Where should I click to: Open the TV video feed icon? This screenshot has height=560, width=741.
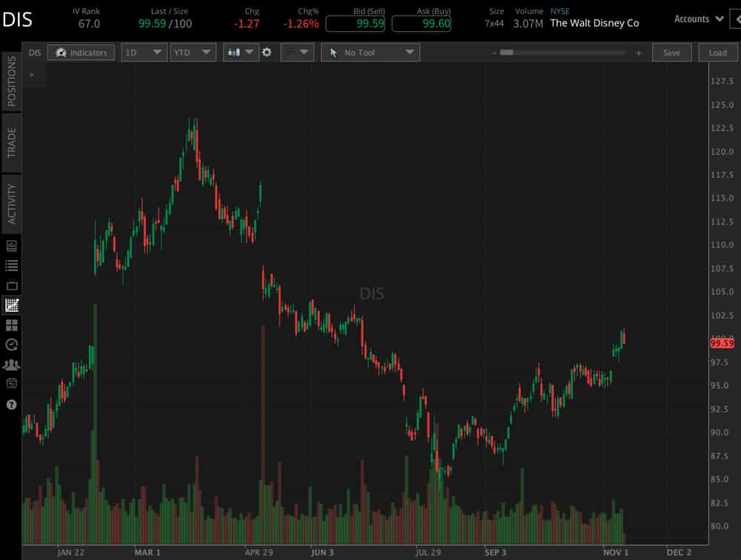pyautogui.click(x=11, y=285)
